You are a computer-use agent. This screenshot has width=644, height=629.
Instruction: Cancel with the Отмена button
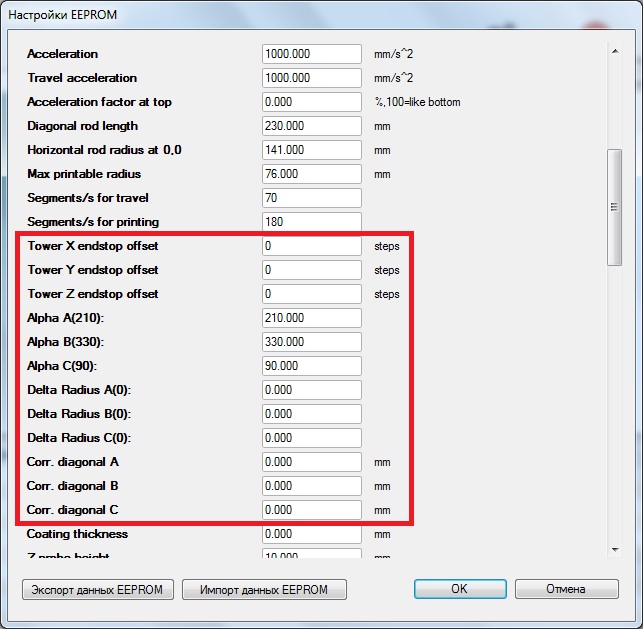[566, 589]
